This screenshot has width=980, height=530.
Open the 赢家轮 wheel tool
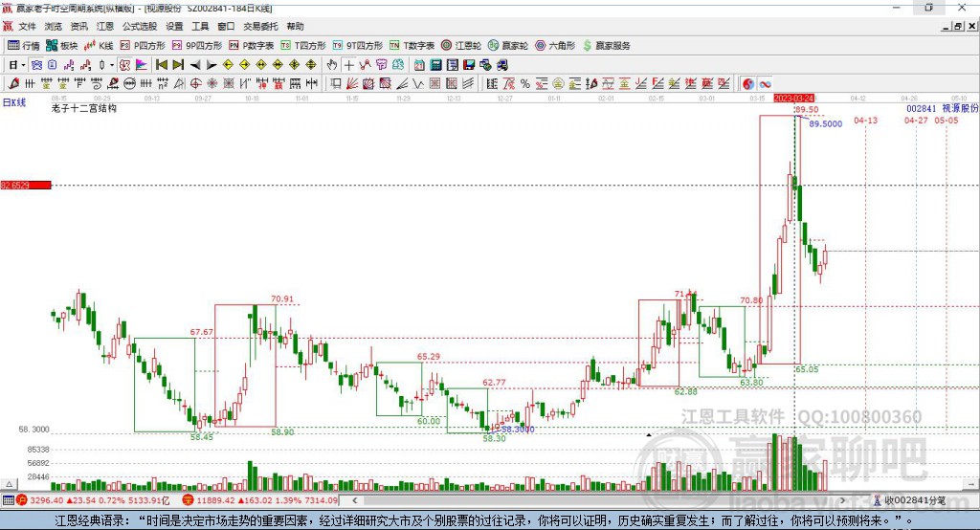click(508, 46)
